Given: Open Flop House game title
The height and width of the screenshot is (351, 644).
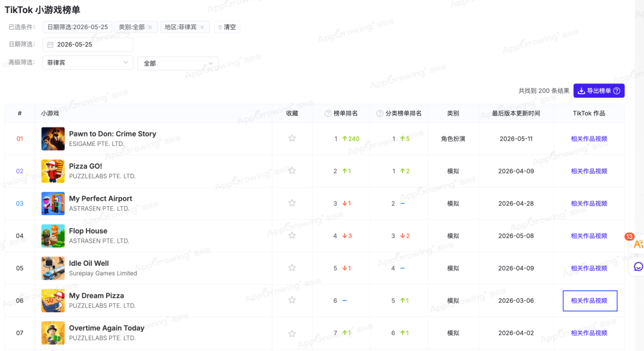Looking at the screenshot, I should 88,231.
